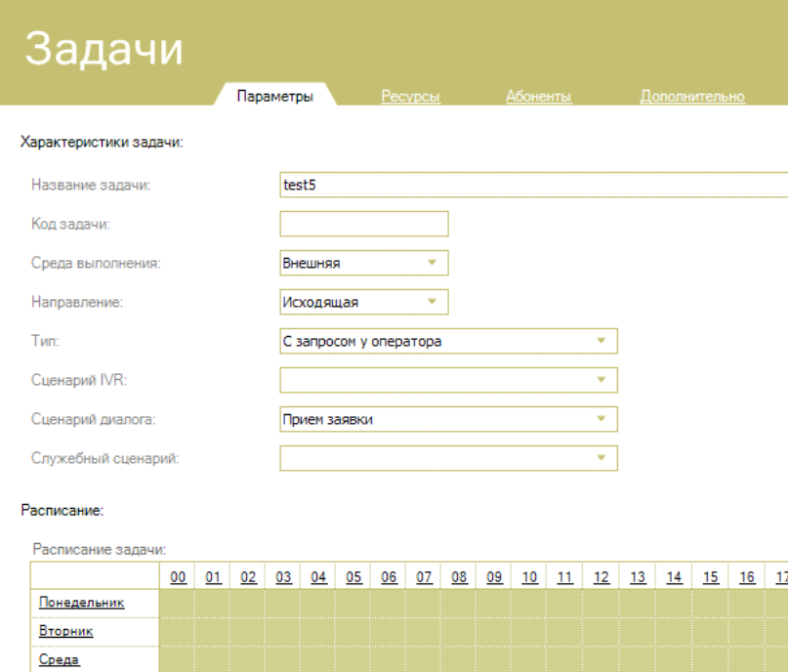Toggle Понедельник schedule cell at hour 05
Image resolution: width=788 pixels, height=672 pixels.
coord(353,603)
